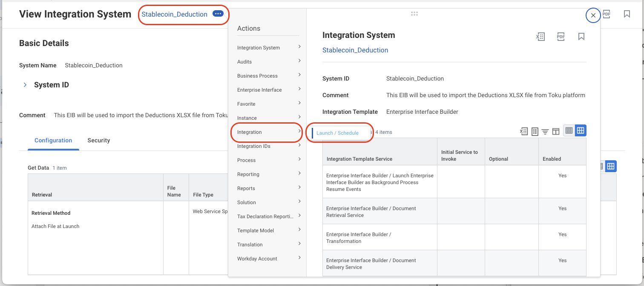Toggle services table to grid view
Screen dimensions: 644x286
click(581, 131)
